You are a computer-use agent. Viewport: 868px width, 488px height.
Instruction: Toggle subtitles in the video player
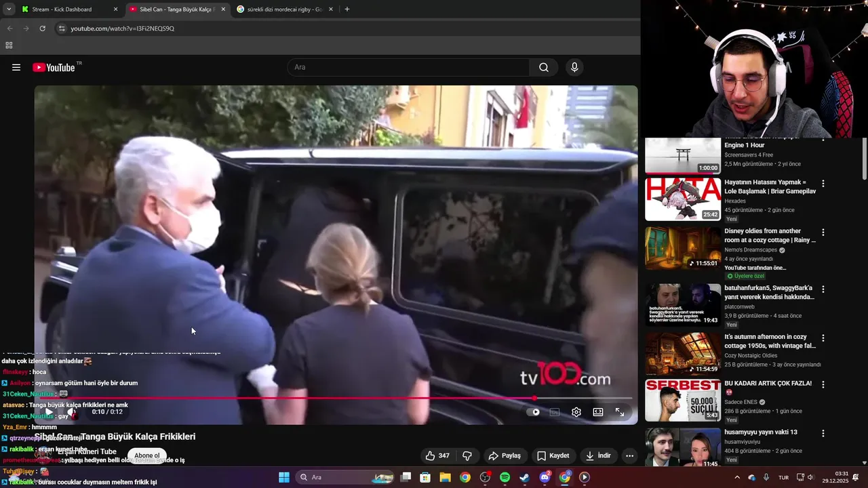[555, 411]
